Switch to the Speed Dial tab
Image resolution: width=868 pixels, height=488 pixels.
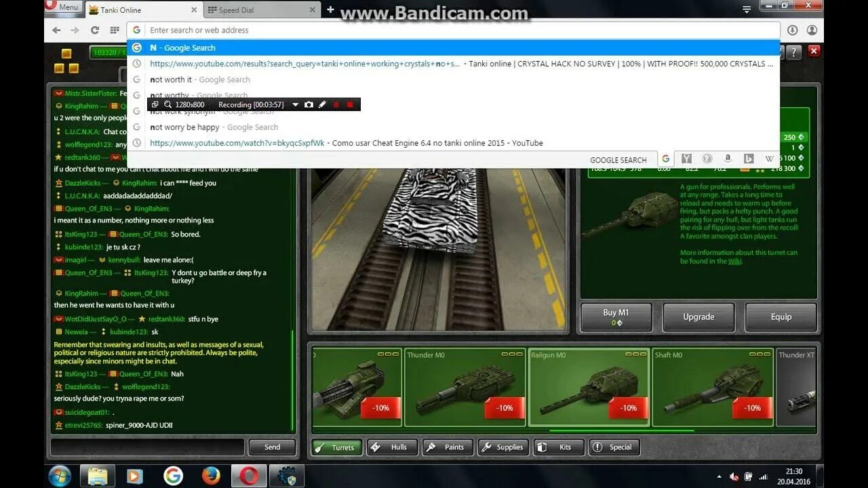pos(261,9)
